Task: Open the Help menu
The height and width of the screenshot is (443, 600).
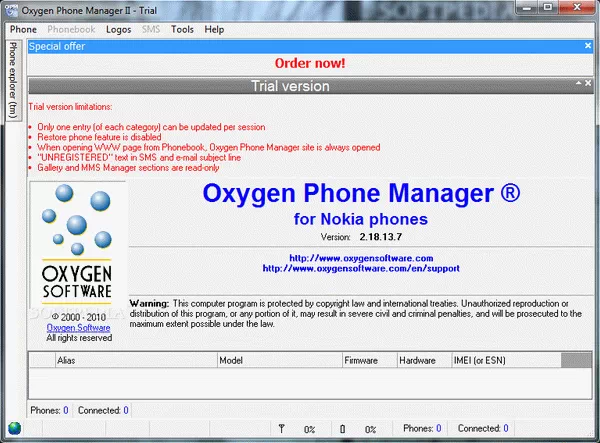Action: (x=214, y=29)
